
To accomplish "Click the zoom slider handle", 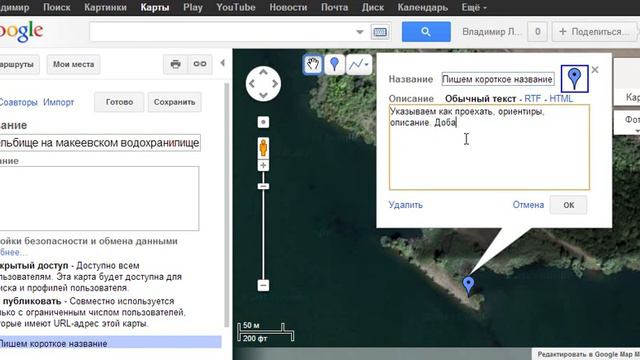I will pos(263,186).
